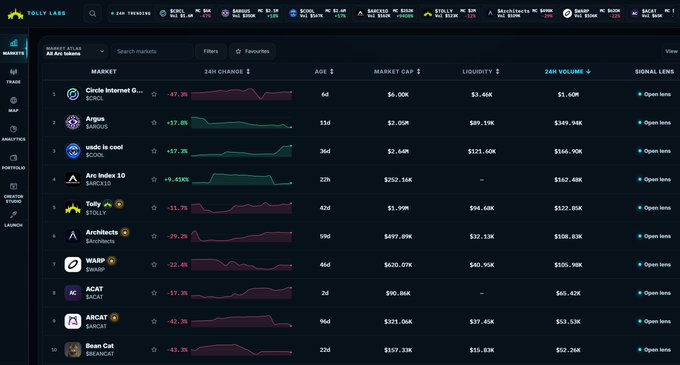680x365 pixels.
Task: Focus the Search markets field
Action: 152,51
